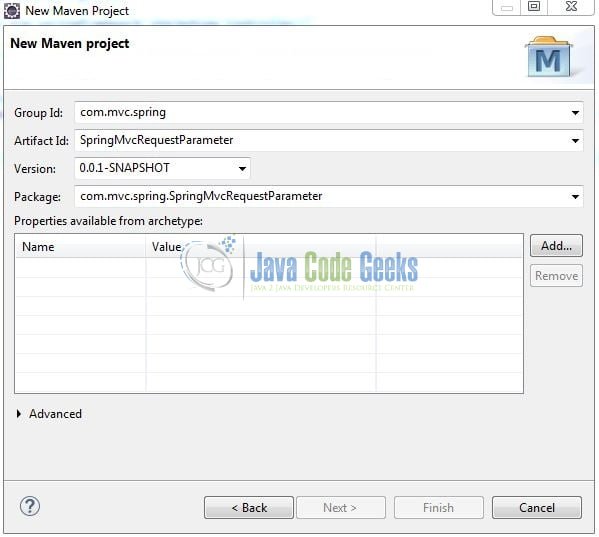This screenshot has width=599, height=537.
Task: Open the Package dropdown arrow
Action: 575,197
